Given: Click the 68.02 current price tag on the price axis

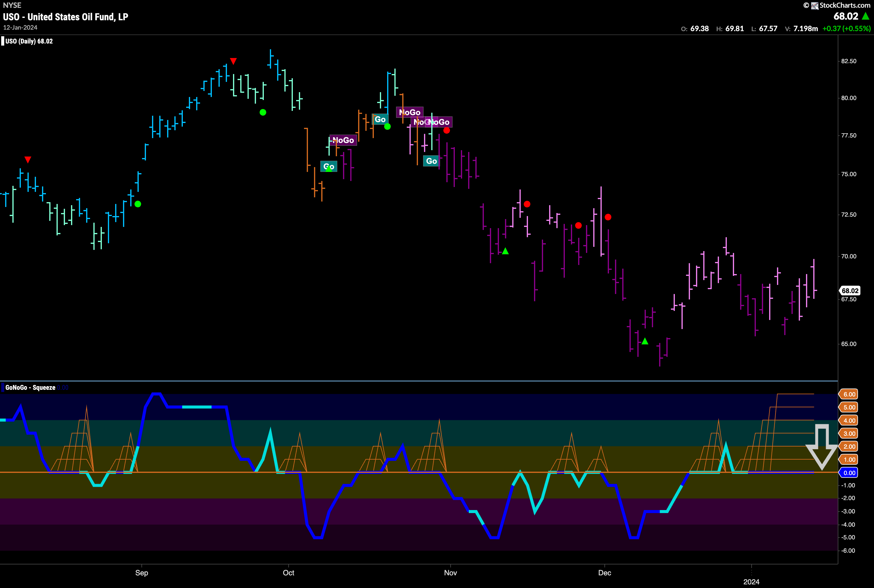Looking at the screenshot, I should coord(850,291).
